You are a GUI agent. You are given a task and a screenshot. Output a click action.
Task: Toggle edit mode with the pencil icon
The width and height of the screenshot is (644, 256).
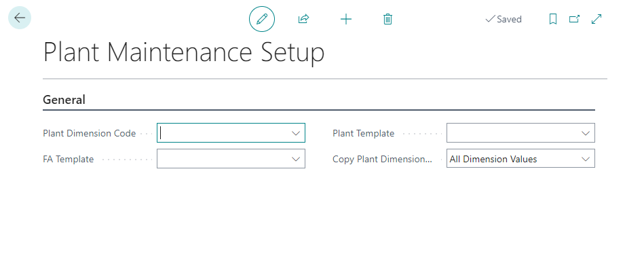[x=262, y=19]
